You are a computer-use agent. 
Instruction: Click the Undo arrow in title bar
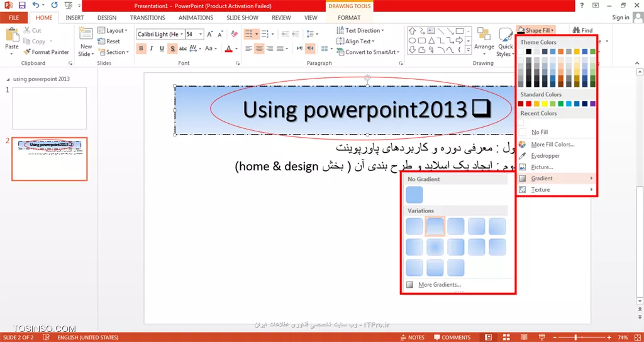(x=36, y=5)
